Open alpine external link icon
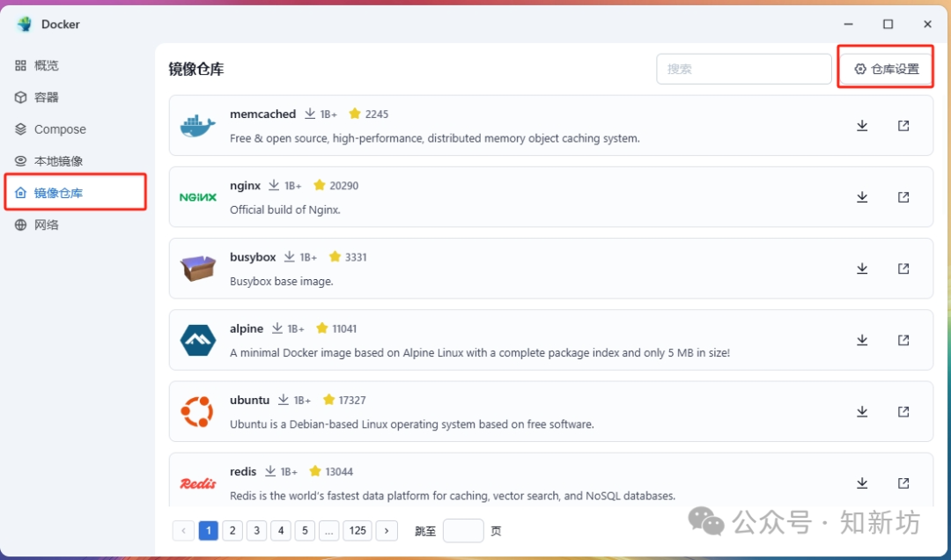This screenshot has width=951, height=560. point(903,341)
